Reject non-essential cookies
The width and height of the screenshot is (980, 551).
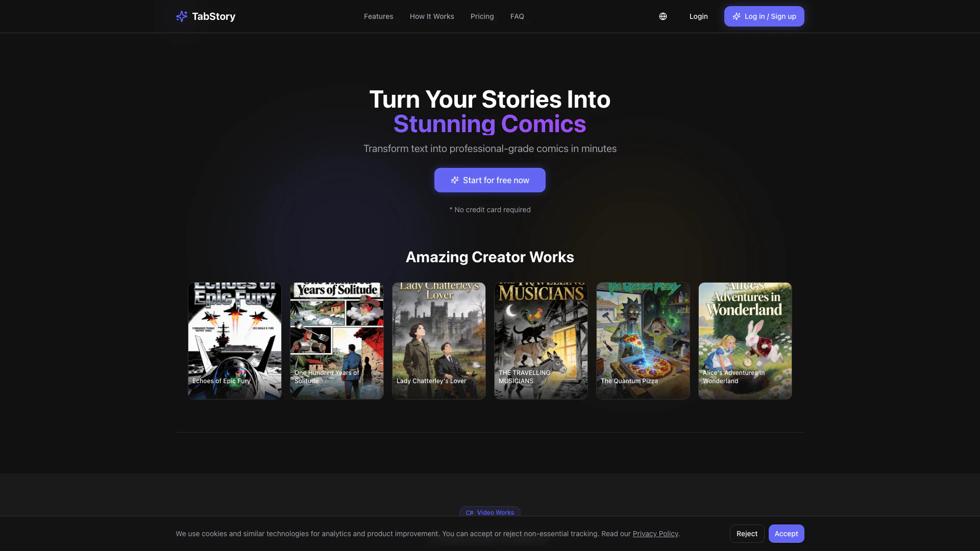746,534
